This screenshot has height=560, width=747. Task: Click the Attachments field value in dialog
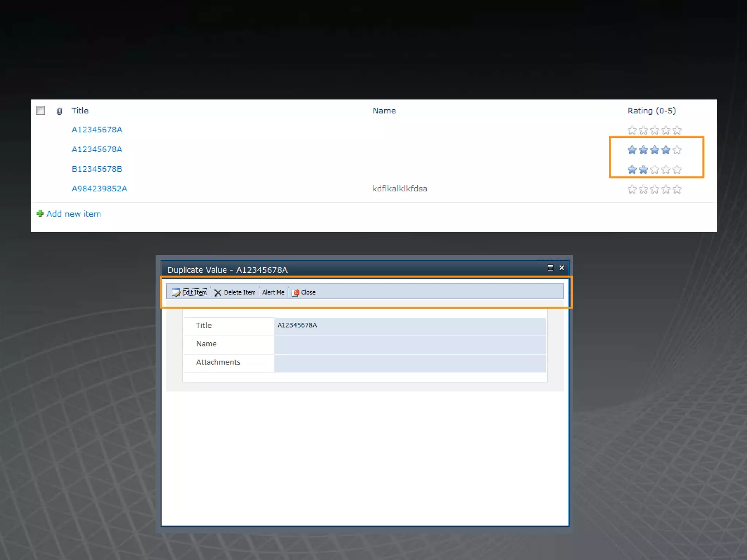point(410,363)
